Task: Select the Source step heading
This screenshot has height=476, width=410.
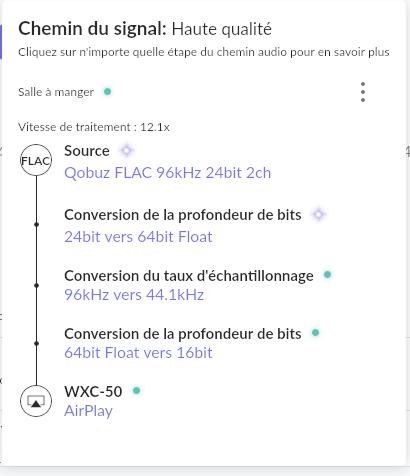Action: pyautogui.click(x=87, y=151)
